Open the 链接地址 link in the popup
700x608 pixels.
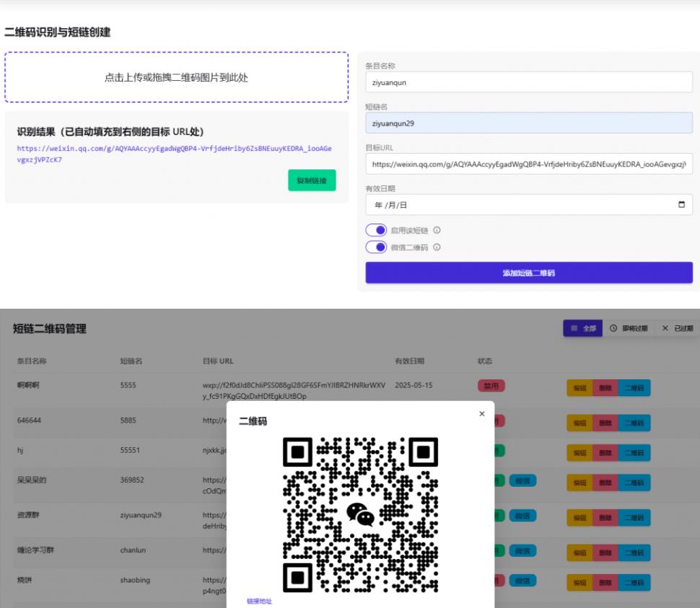click(259, 602)
